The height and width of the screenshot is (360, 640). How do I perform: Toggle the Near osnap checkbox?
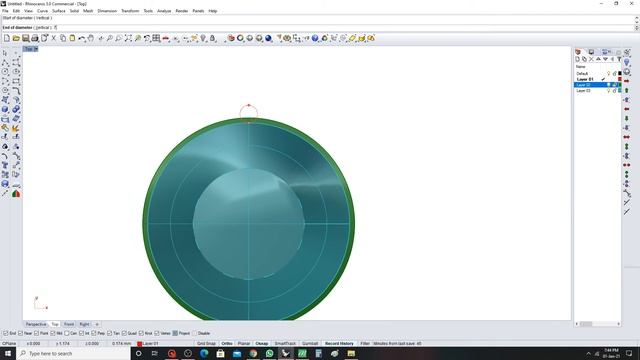[x=20, y=333]
